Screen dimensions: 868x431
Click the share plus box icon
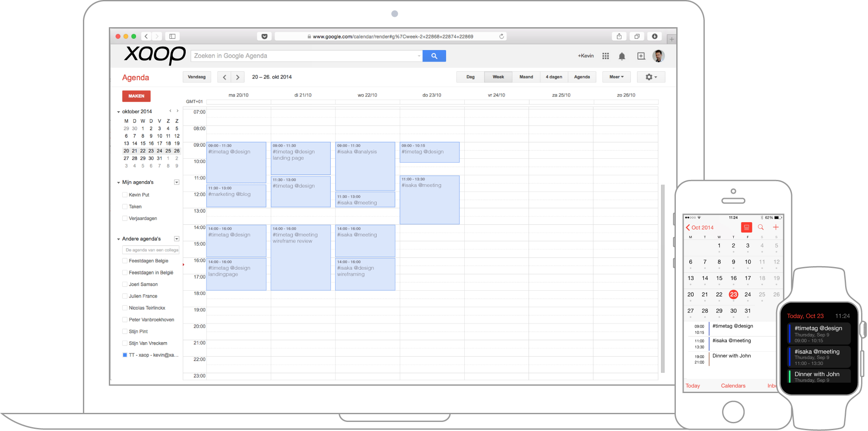(641, 56)
